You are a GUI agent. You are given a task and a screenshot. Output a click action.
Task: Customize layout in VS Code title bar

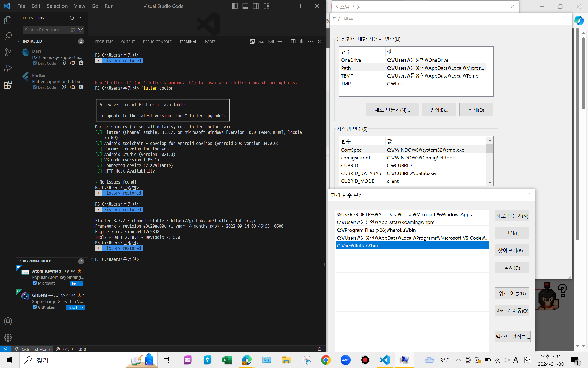[x=266, y=6]
